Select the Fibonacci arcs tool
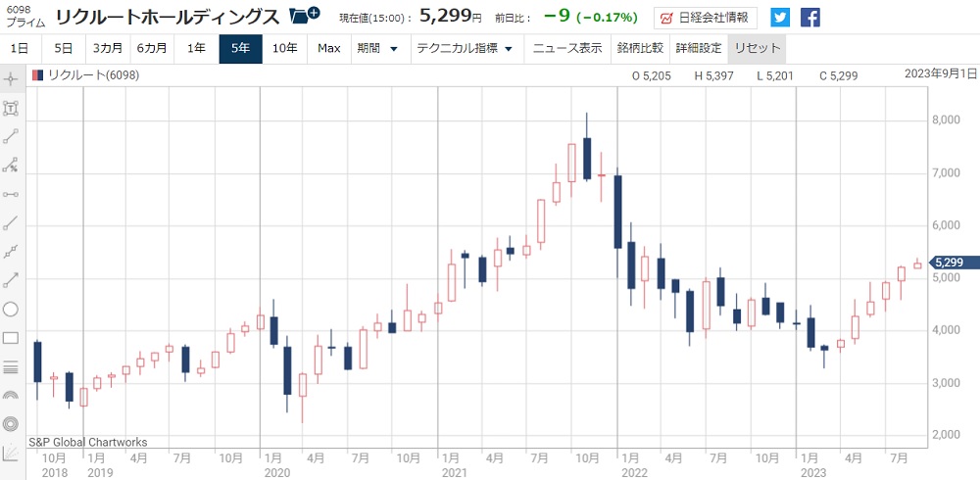Viewport: 980px width, 480px height. click(11, 396)
